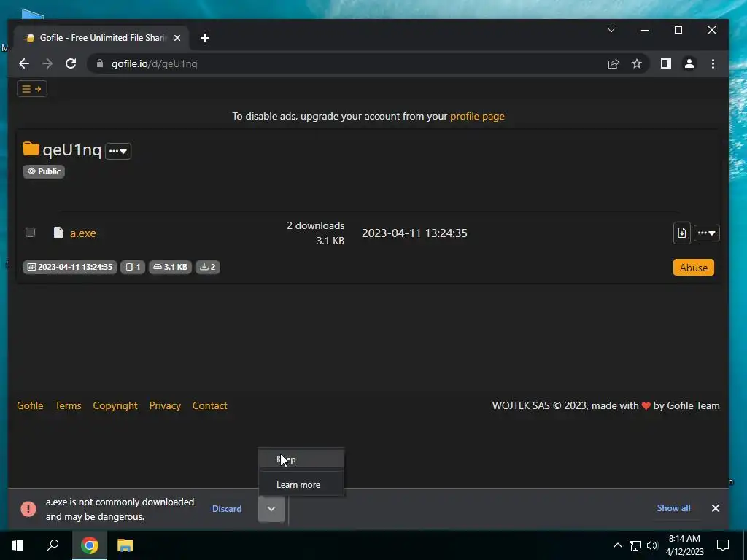Screen dimensions: 747x560
Task: Click Chrome icon in taskbar
Action: pyautogui.click(x=89, y=545)
